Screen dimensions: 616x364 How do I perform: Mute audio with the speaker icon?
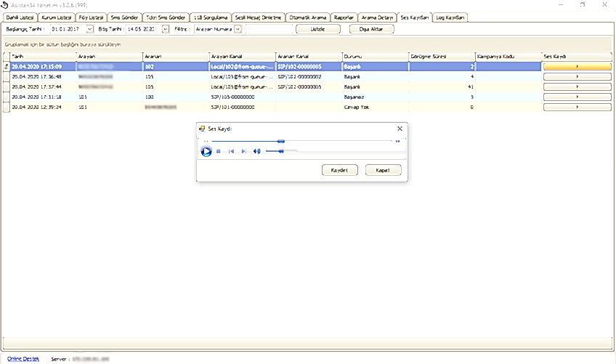pos(256,151)
